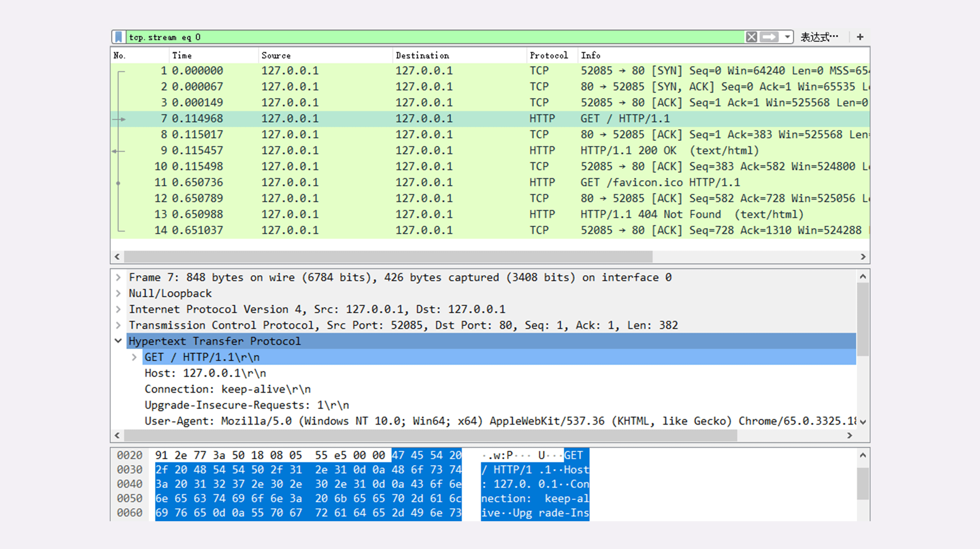Open the filter history dropdown arrow
Image resolution: width=980 pixels, height=549 pixels.
(787, 37)
